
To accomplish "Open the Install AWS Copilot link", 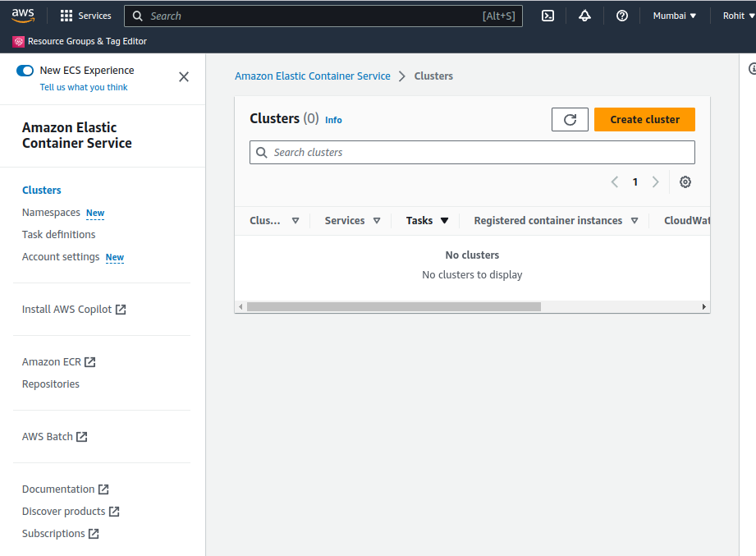I will pyautogui.click(x=66, y=309).
